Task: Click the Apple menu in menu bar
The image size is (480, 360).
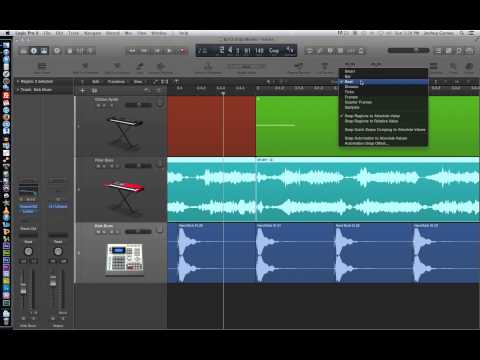Action: click(x=7, y=33)
